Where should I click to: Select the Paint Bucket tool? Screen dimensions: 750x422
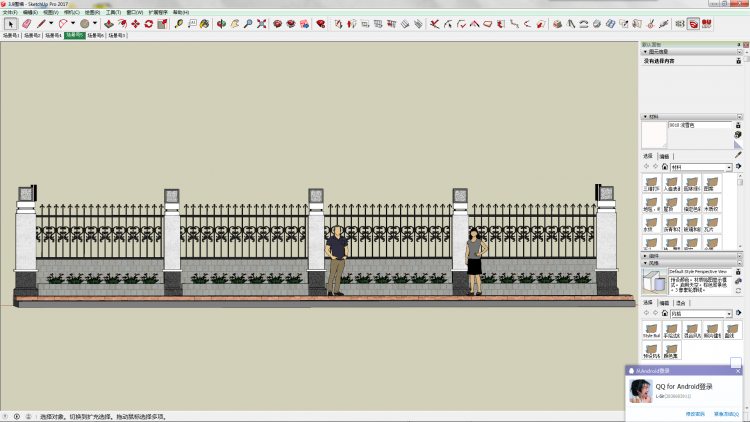click(205, 23)
